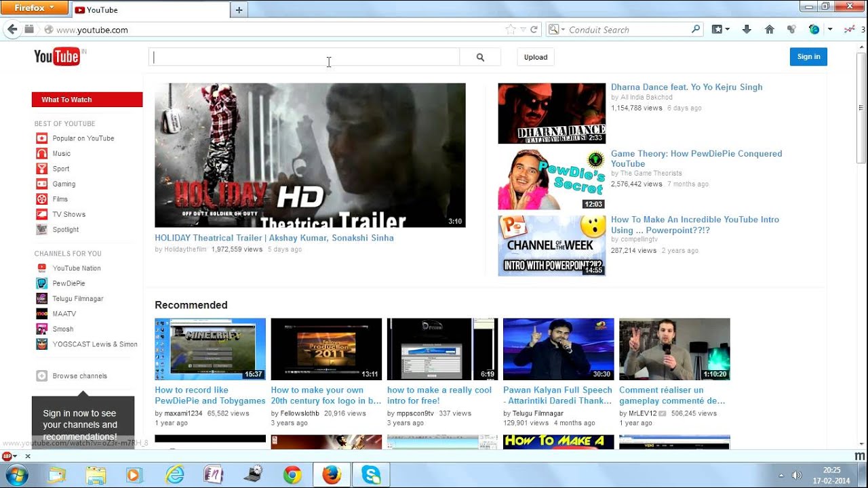Image resolution: width=868 pixels, height=488 pixels.
Task: Open the 20th century fox logo thumbnail
Action: pos(326,349)
